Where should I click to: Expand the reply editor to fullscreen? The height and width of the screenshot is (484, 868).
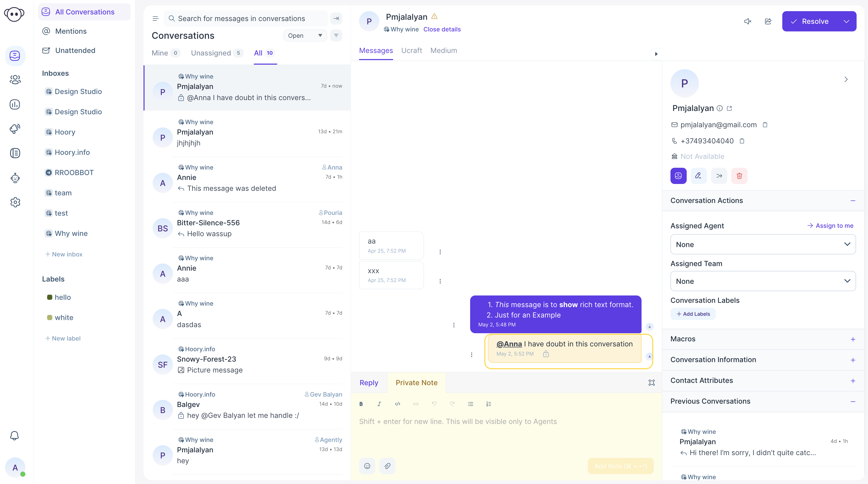(x=651, y=383)
